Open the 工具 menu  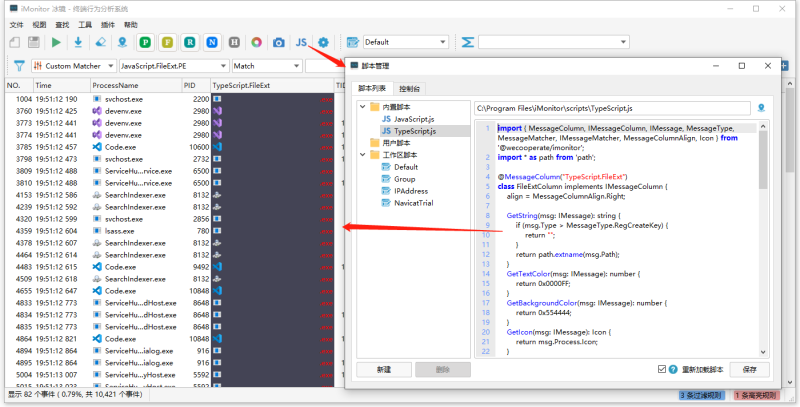click(x=85, y=24)
